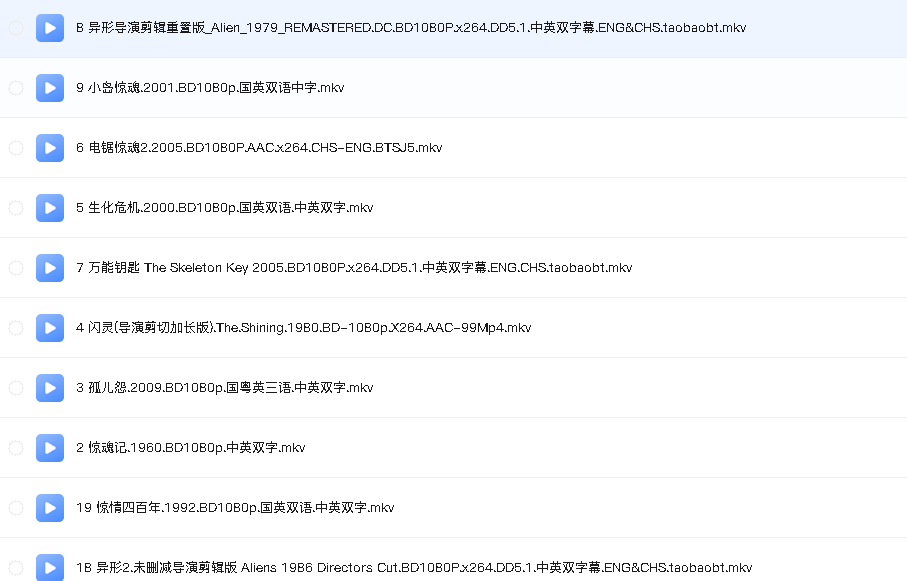Open file 19 惊情四百年.1992
Screen dimensions: 907x581
coord(235,508)
